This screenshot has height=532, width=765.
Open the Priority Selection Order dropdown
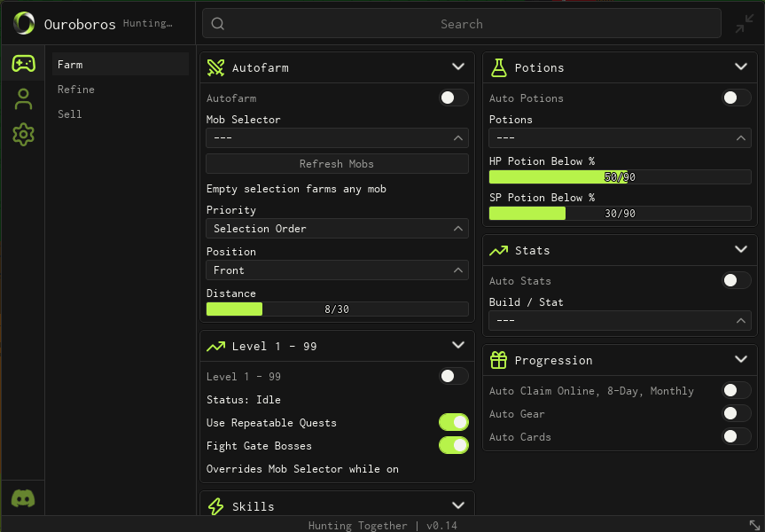[x=337, y=229]
